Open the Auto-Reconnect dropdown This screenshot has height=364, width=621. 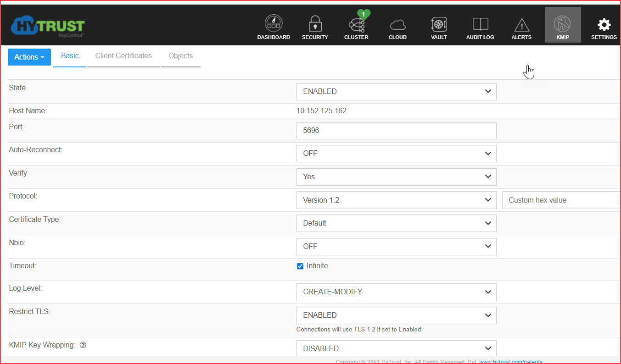point(397,153)
